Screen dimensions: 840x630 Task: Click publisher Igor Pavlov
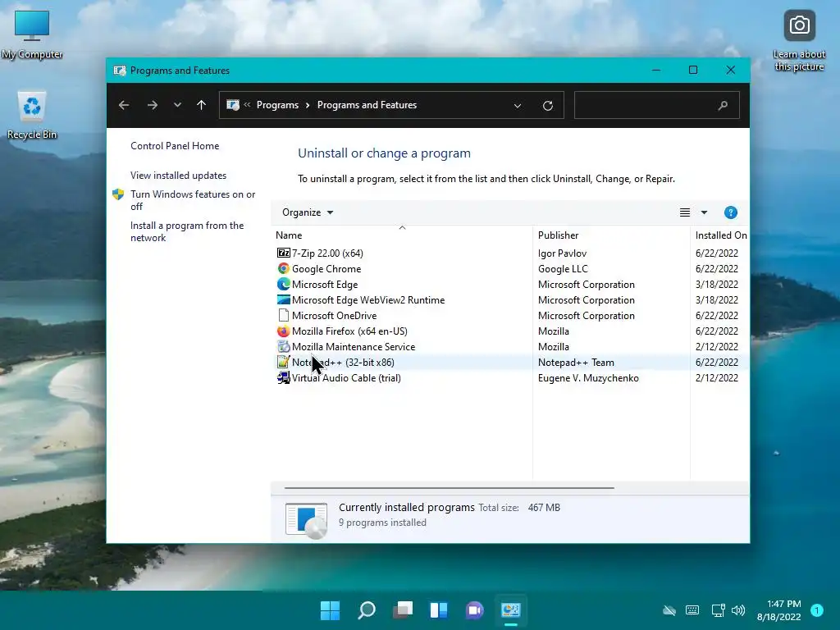pyautogui.click(x=562, y=253)
